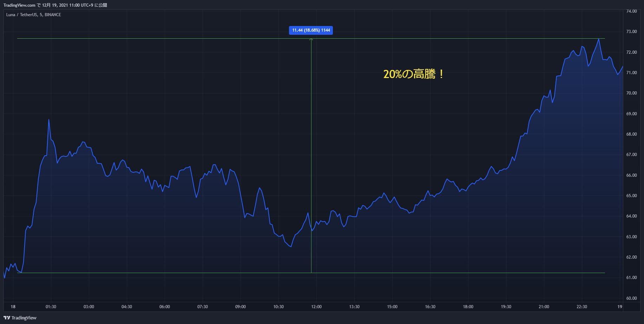This screenshot has height=324, width=644.
Task: Click the 67.00 price axis label
Action: click(631, 155)
